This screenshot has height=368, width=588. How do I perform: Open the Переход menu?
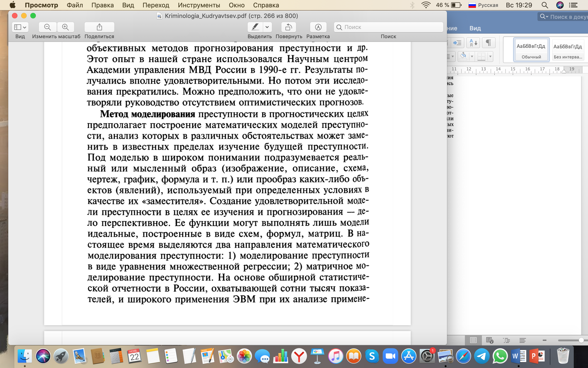[156, 5]
